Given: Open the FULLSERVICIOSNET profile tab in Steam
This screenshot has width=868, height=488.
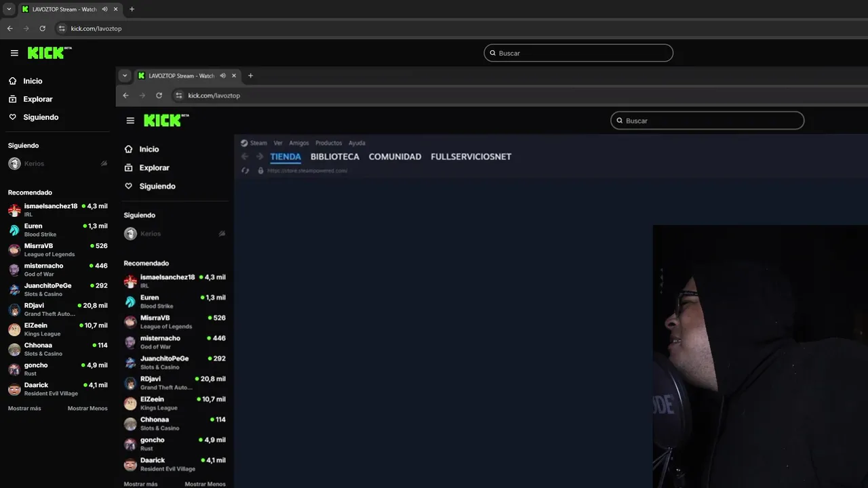Looking at the screenshot, I should [471, 157].
